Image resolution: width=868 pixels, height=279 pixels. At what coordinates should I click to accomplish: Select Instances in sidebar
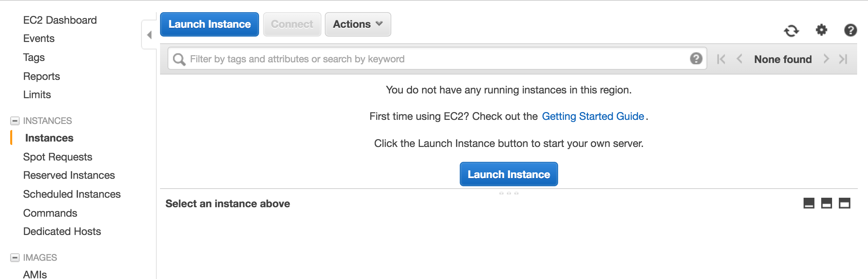pos(49,138)
